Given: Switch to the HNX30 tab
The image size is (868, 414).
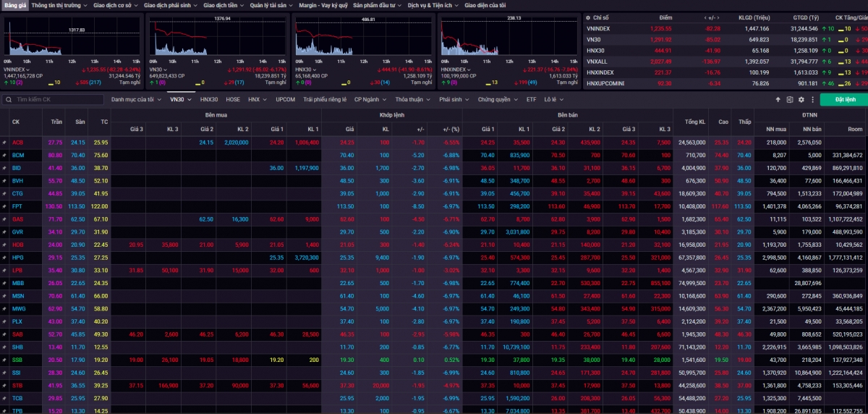Looking at the screenshot, I should click(x=209, y=99).
